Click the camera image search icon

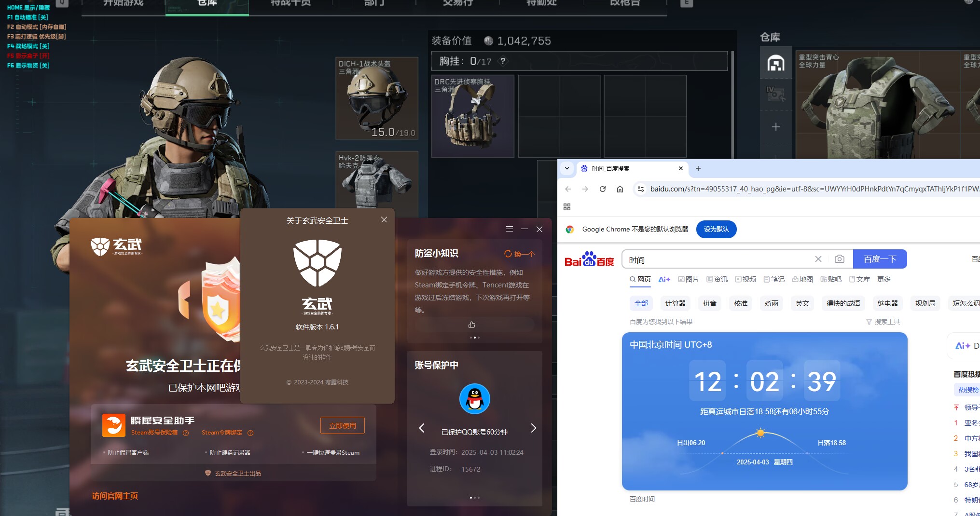839,259
